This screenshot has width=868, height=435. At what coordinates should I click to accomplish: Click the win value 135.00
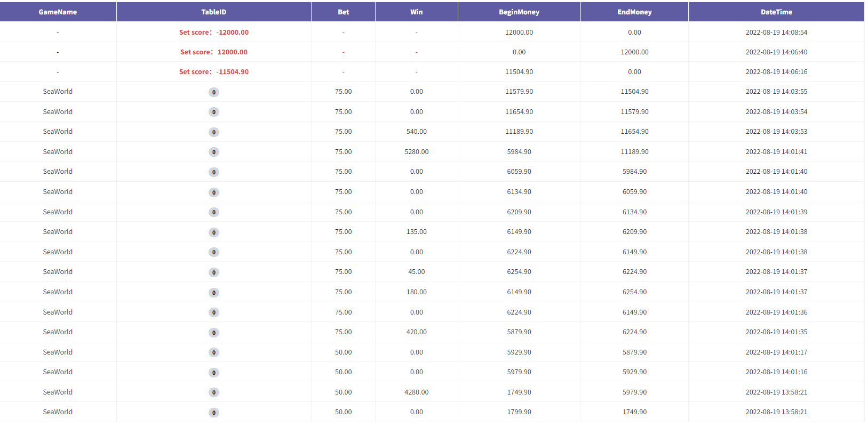click(x=416, y=231)
